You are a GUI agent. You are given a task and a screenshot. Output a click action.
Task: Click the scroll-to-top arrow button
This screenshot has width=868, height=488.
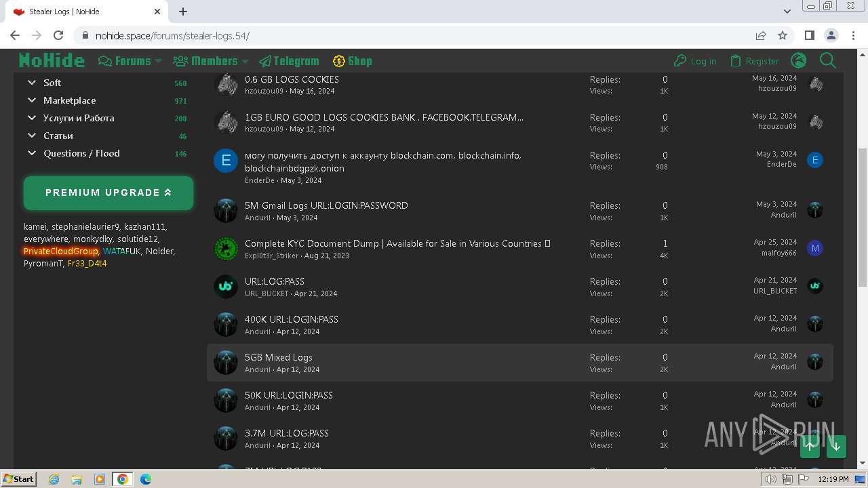(810, 447)
